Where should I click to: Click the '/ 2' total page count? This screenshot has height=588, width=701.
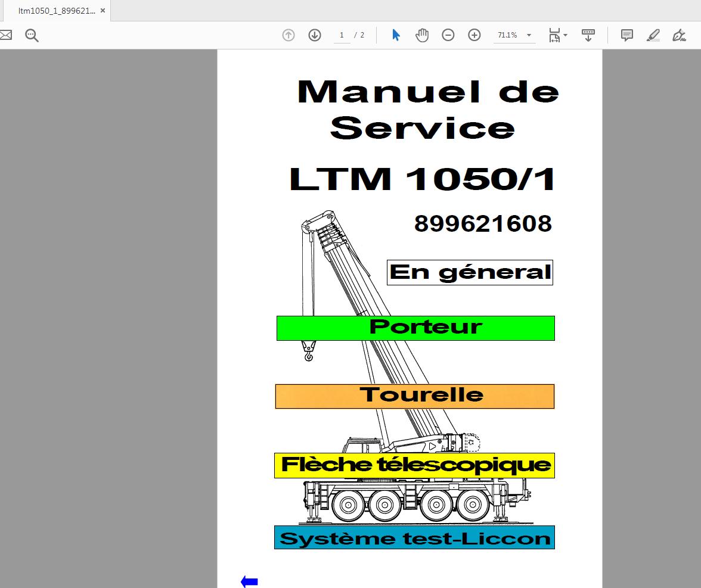point(359,35)
